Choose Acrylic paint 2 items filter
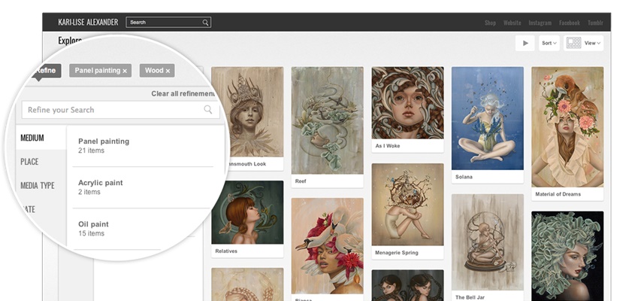The width and height of the screenshot is (644, 301). pyautogui.click(x=143, y=187)
